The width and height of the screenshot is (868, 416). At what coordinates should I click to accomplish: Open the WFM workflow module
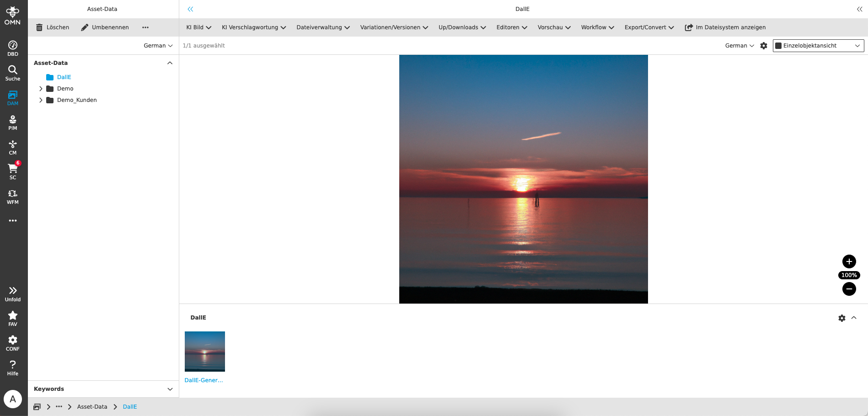pos(13,196)
